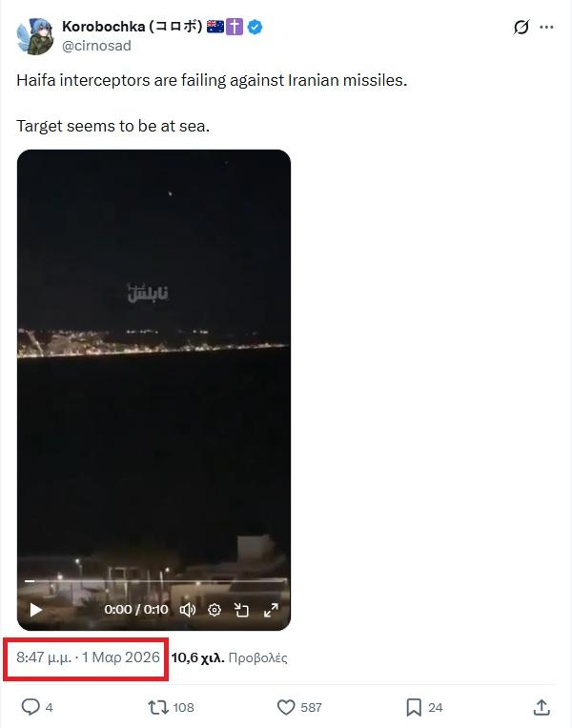Open Korobochka's profile avatar

click(x=35, y=36)
